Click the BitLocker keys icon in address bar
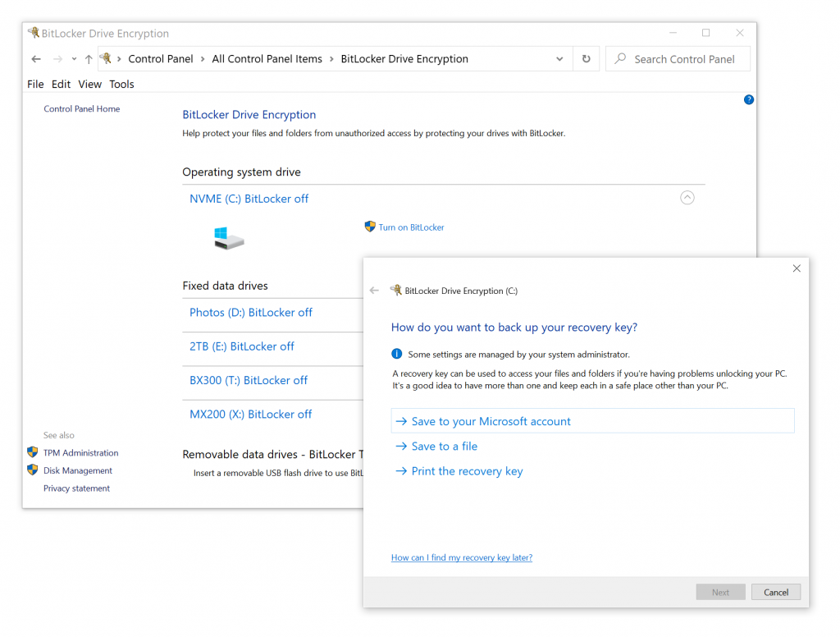The height and width of the screenshot is (637, 840). (x=106, y=58)
